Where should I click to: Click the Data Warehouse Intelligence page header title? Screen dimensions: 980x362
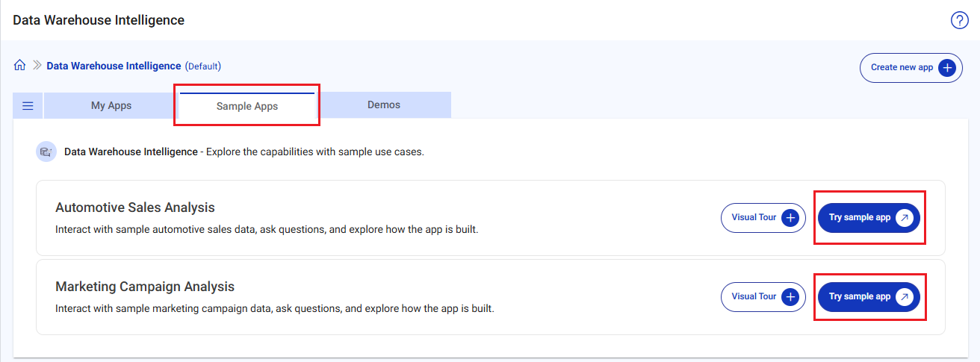pyautogui.click(x=99, y=20)
